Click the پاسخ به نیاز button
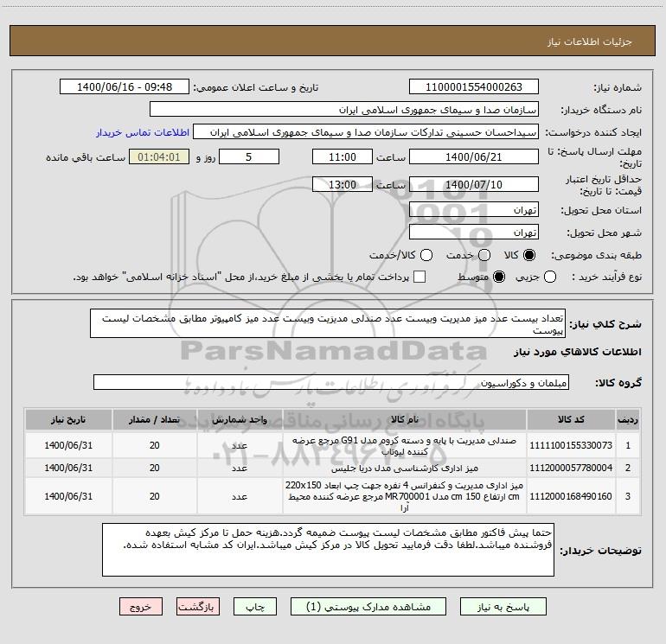The width and height of the screenshot is (666, 644). (503, 607)
